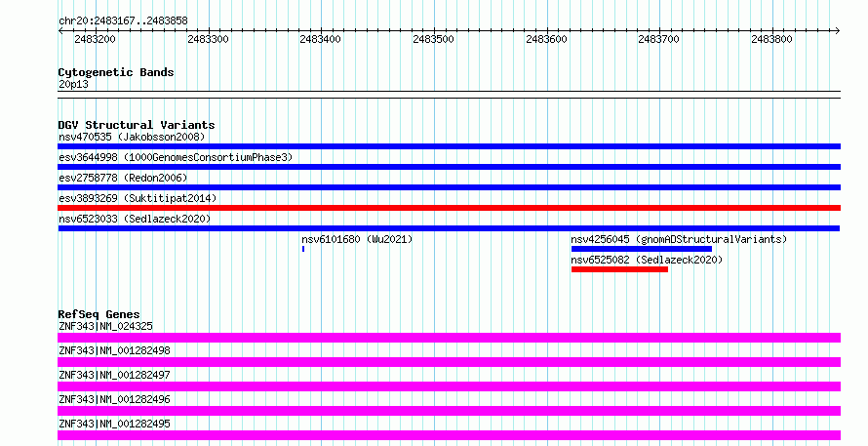
Task: Open variant nsv470535 (Jakobsson2008) label
Action: pos(132,137)
